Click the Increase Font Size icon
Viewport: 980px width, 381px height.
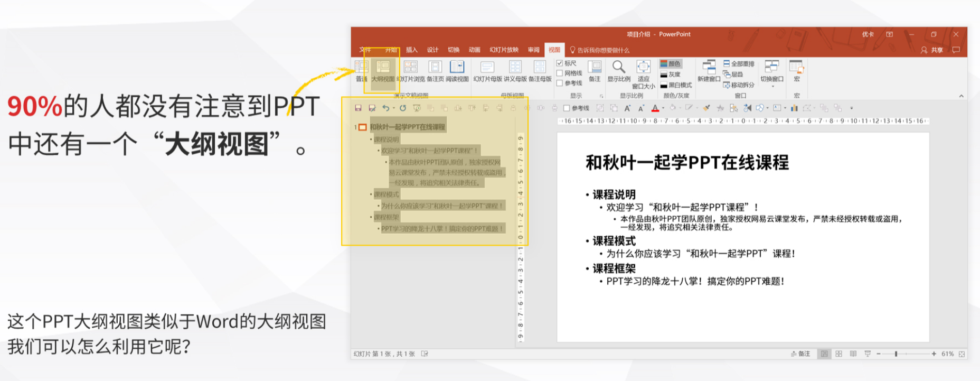(627, 108)
